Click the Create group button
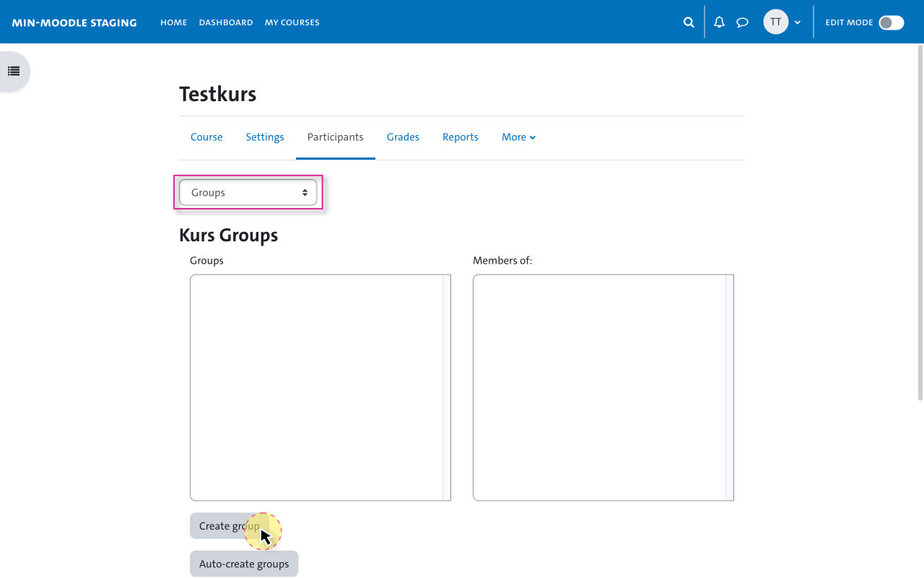Image resolution: width=924 pixels, height=578 pixels. tap(230, 526)
